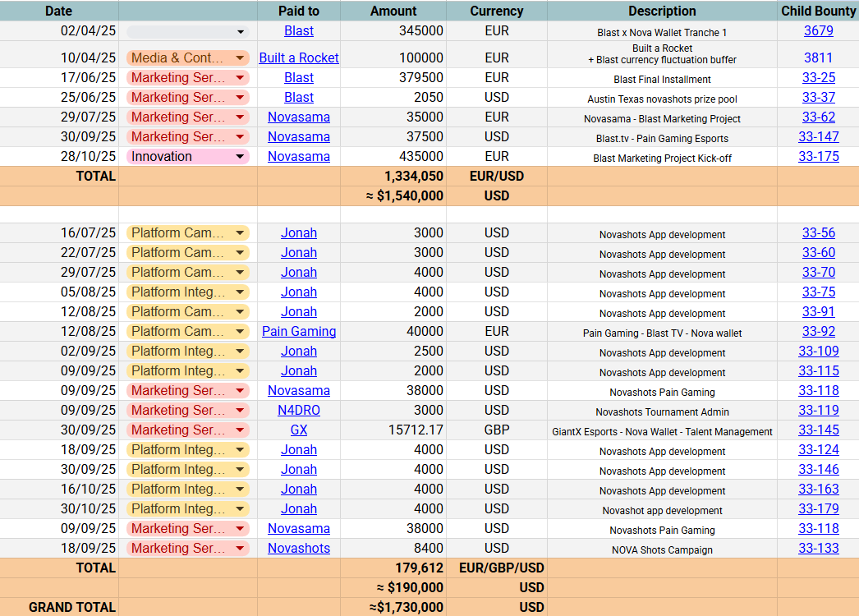Viewport: 859px width, 616px height.
Task: Open Media & Cont… dropdown on 10/04/25 row
Action: click(188, 57)
